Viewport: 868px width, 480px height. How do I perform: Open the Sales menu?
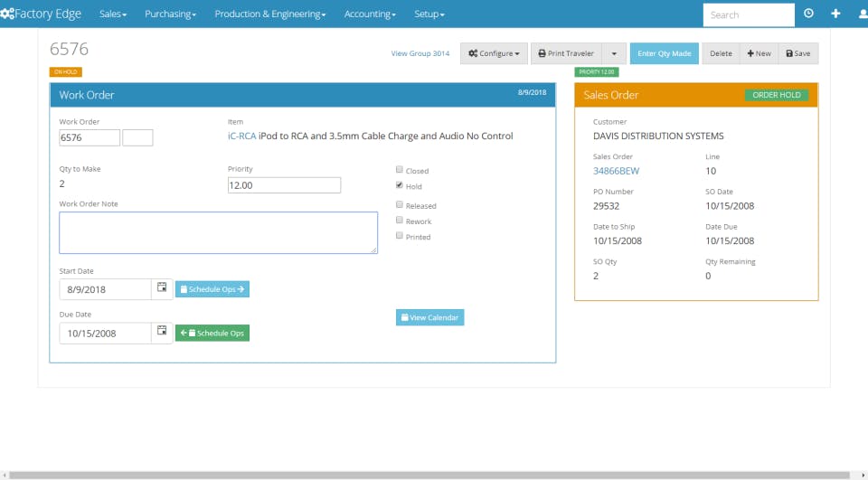click(x=113, y=14)
